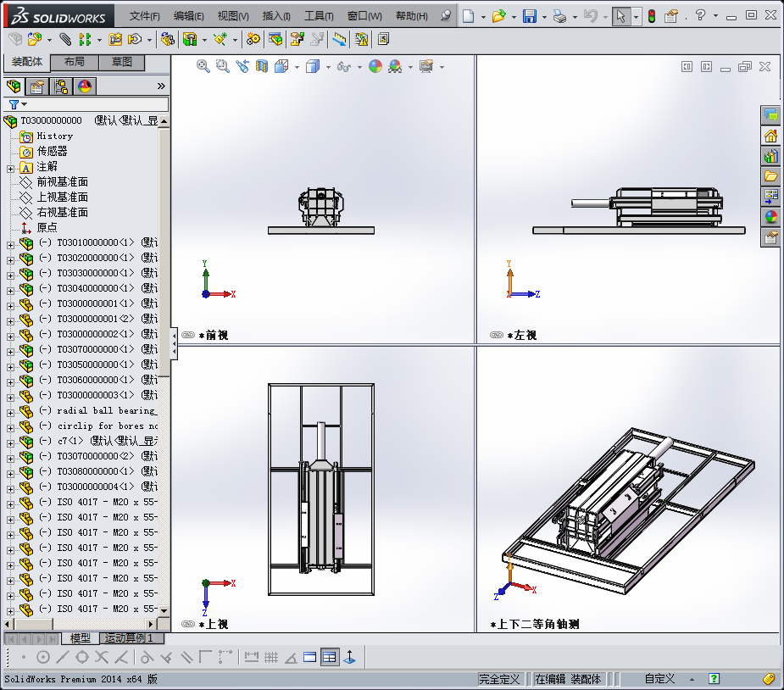This screenshot has width=784, height=690.
Task: Click the Bill of Materials icon
Action: 275,39
